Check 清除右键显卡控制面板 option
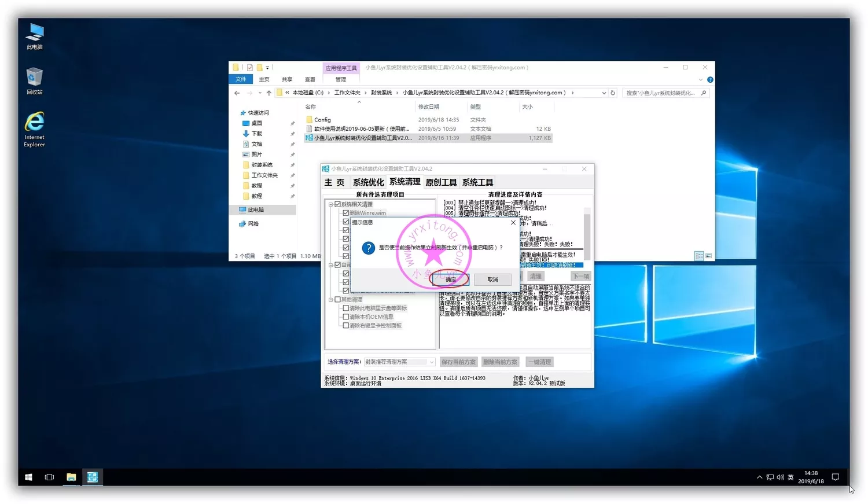This screenshot has height=504, width=868. click(346, 326)
